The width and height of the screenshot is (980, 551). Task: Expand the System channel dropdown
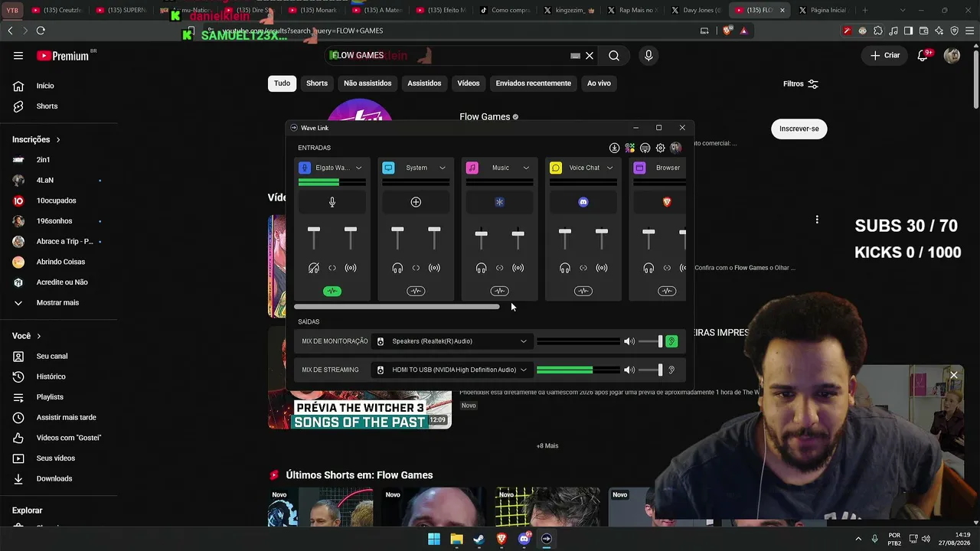click(443, 168)
